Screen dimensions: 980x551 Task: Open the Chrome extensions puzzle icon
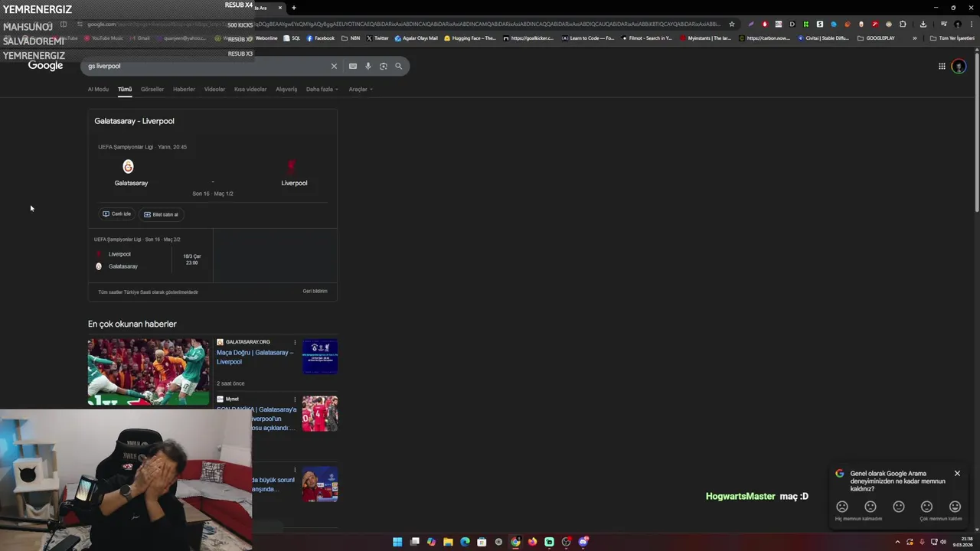tap(903, 24)
